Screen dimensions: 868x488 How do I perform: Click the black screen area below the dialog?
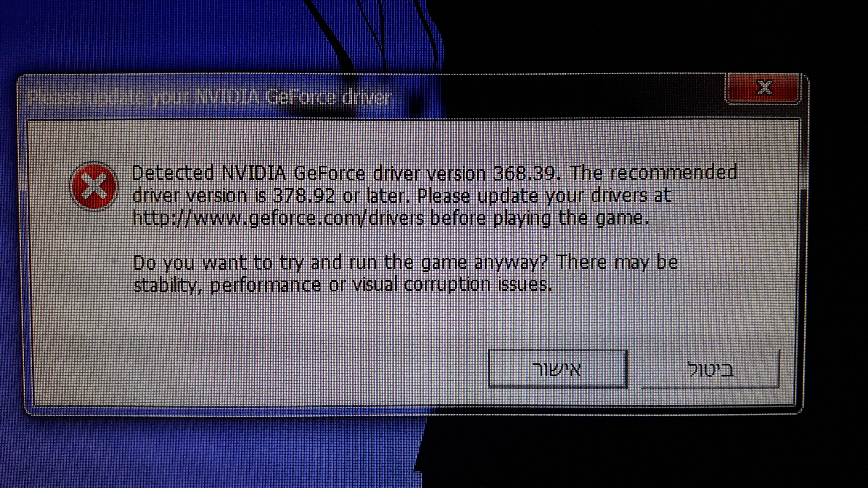[640, 451]
